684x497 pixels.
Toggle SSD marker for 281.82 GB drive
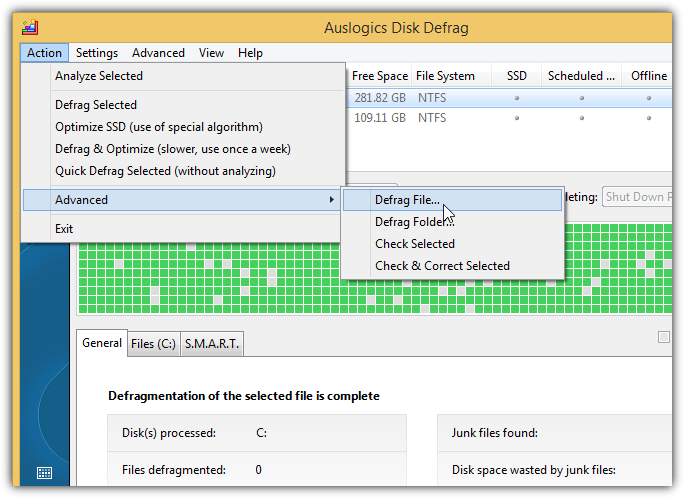tap(517, 98)
